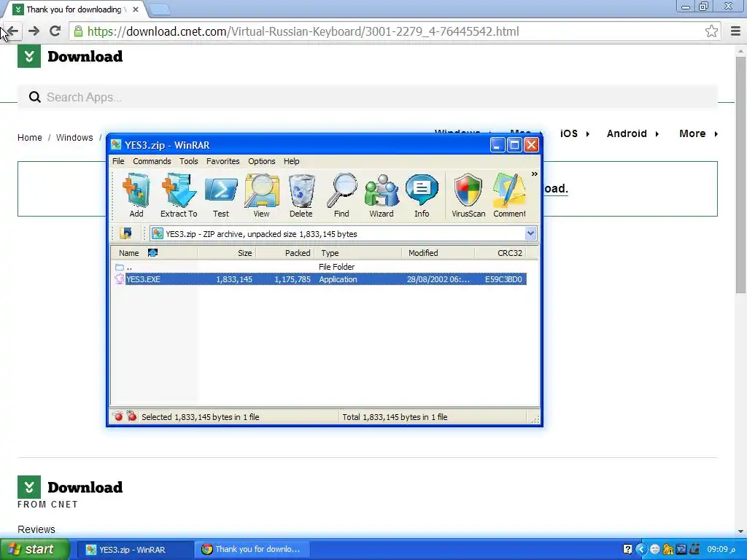The image size is (747, 560).
Task: Click the Comment toolbar icon
Action: (x=509, y=195)
